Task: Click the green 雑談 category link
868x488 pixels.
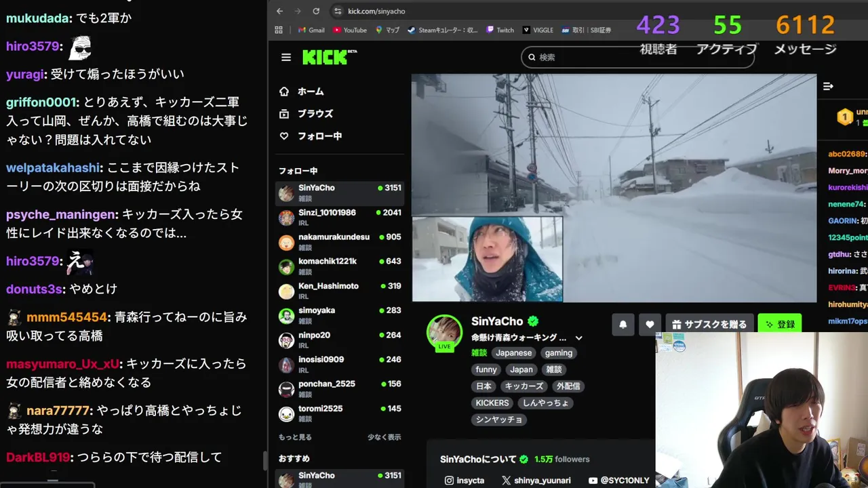Action: pos(479,352)
